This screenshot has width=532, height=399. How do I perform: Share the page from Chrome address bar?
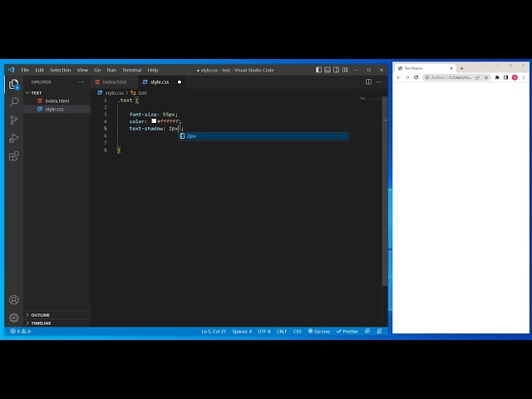(477, 77)
